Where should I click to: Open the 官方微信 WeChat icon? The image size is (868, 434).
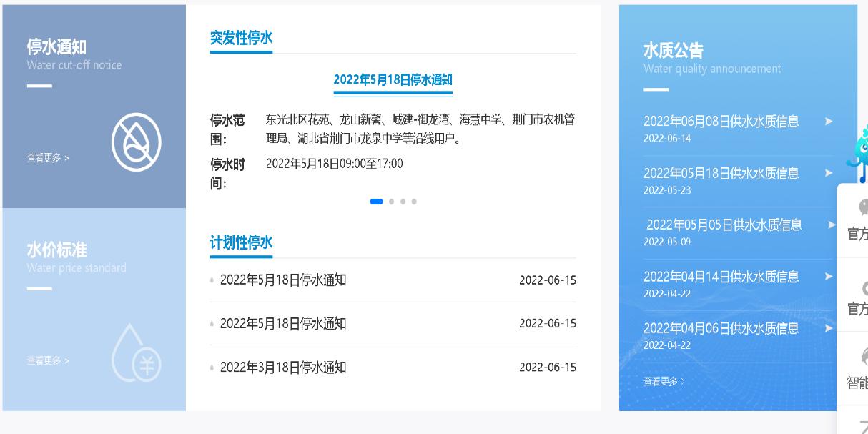point(863,209)
